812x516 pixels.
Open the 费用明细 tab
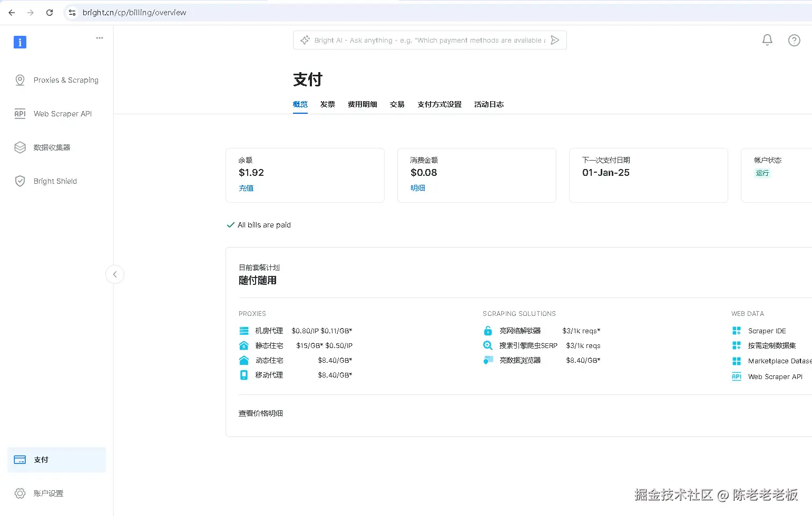[x=363, y=104]
